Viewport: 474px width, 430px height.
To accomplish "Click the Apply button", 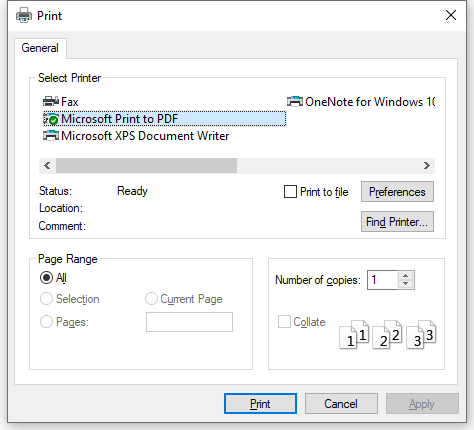I will [x=422, y=404].
